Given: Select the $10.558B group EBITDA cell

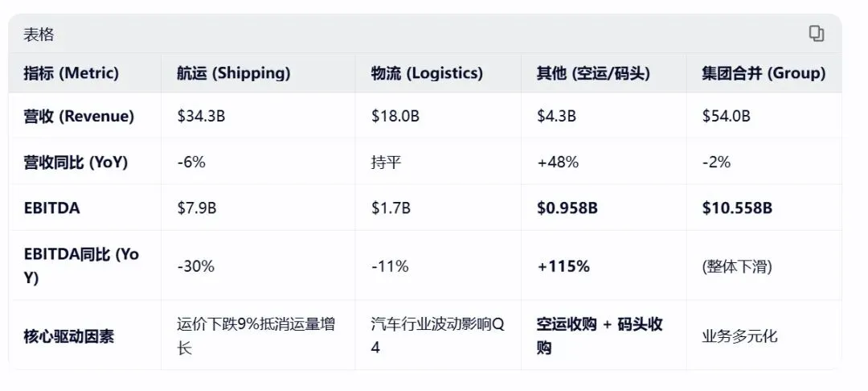Looking at the screenshot, I should (737, 208).
